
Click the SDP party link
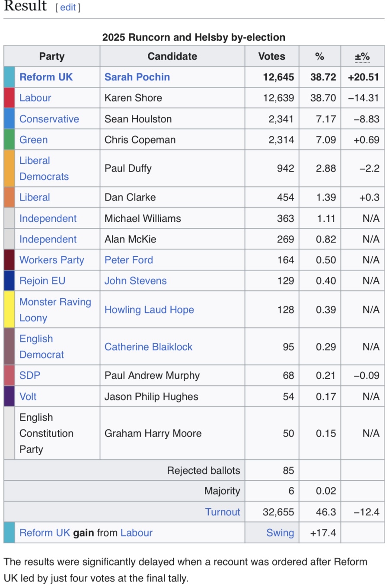pyautogui.click(x=29, y=375)
